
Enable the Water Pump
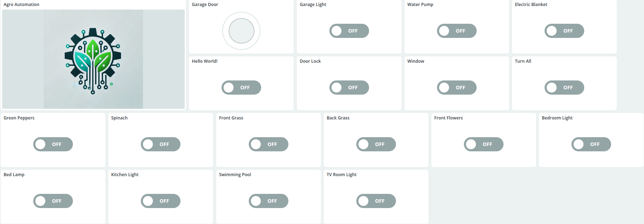point(456,31)
